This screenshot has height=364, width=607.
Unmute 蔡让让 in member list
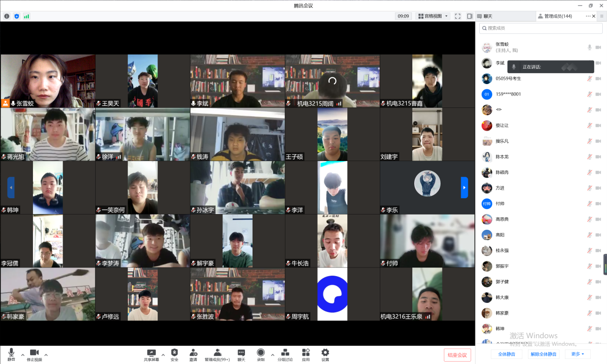coord(590,126)
